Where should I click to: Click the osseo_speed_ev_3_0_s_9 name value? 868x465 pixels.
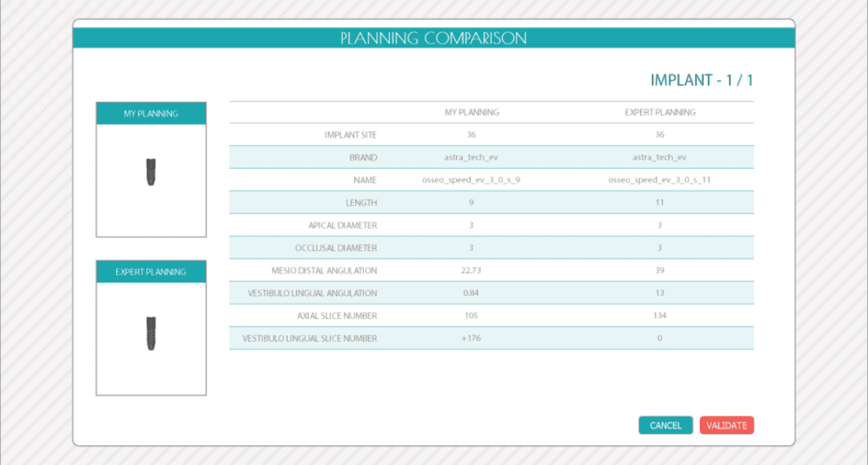tap(471, 180)
